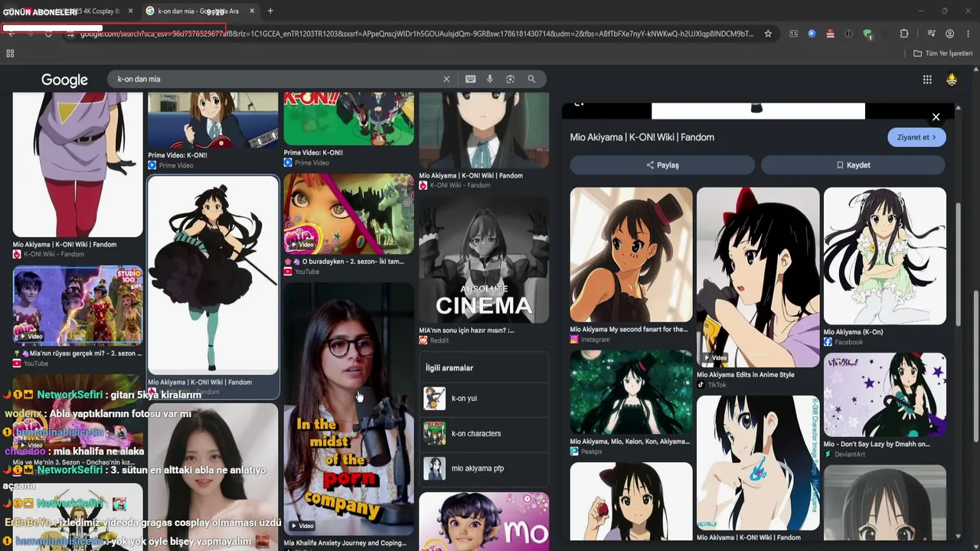The image size is (980, 551).
Task: Close the "k-on dan mia" tab
Action: tap(252, 11)
